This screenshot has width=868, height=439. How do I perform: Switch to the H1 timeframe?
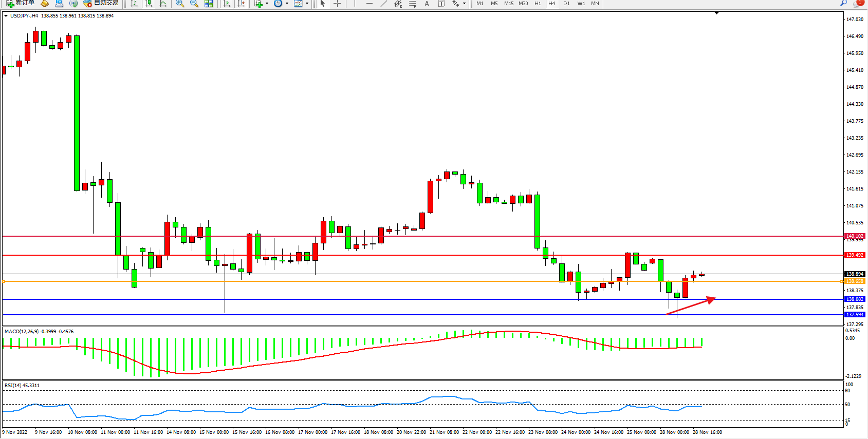click(538, 4)
